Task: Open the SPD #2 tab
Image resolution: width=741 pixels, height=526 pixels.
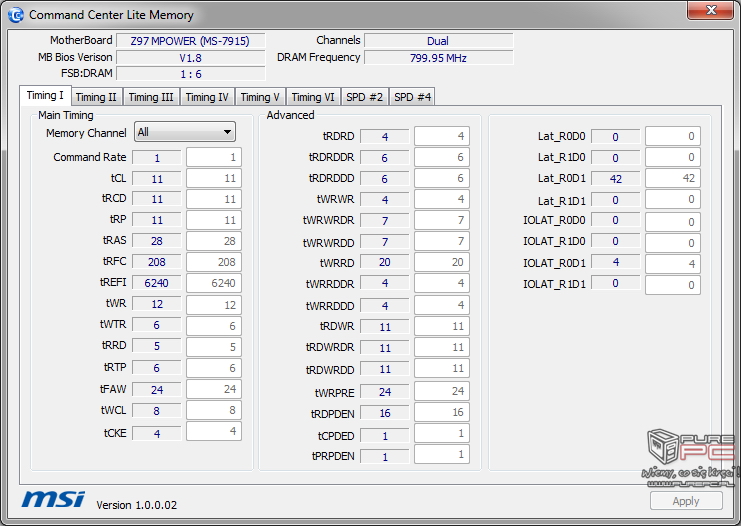Action: [x=364, y=97]
